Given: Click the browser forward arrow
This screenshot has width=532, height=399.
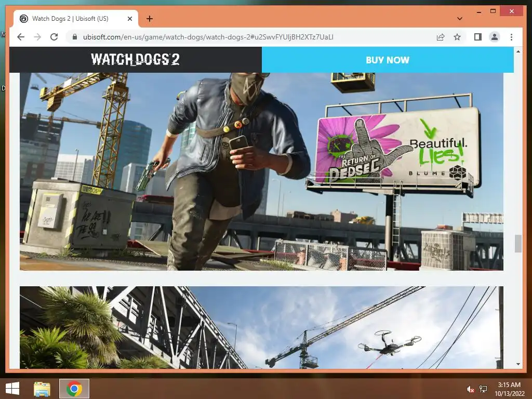Looking at the screenshot, I should click(37, 37).
